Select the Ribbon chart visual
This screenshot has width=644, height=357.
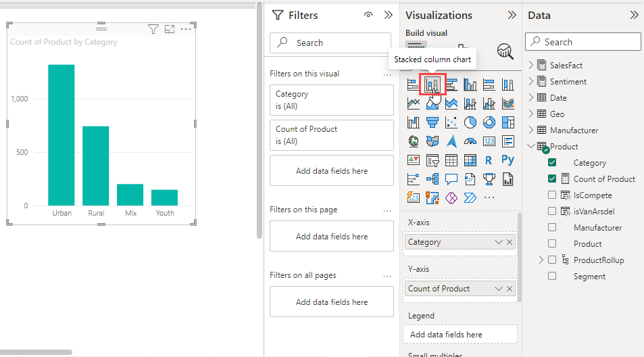[507, 103]
